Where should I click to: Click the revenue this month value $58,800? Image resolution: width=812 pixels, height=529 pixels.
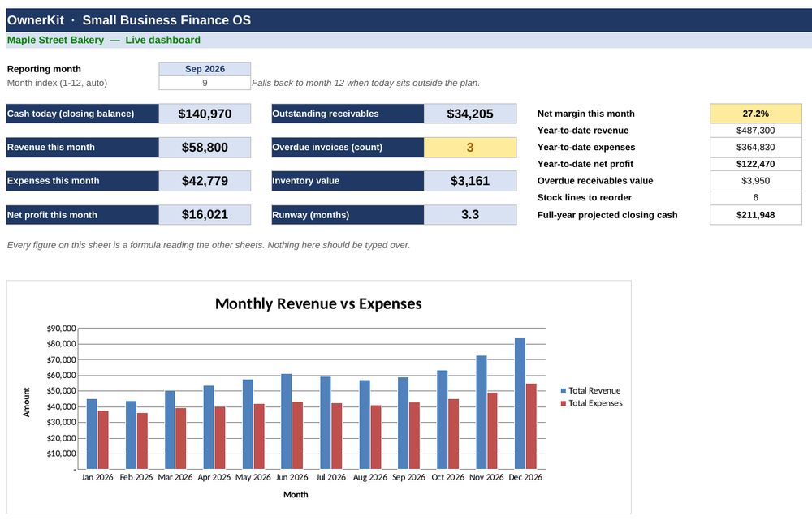click(x=205, y=148)
